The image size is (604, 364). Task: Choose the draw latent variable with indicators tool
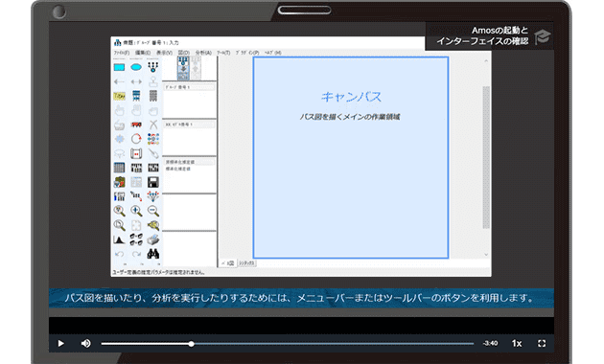coord(153,67)
